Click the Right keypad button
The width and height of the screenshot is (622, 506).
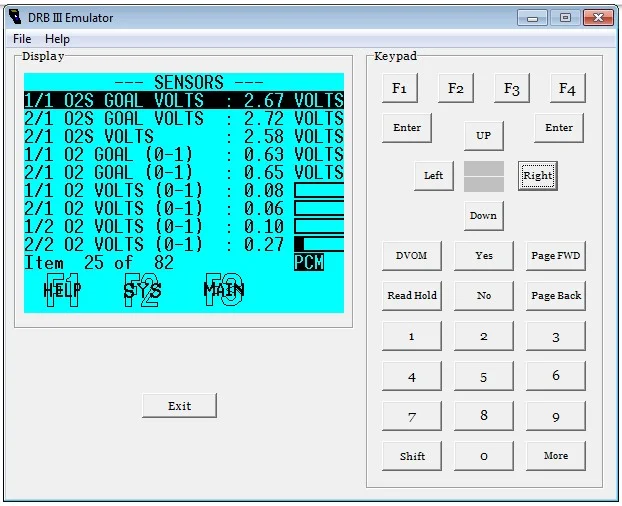(538, 176)
